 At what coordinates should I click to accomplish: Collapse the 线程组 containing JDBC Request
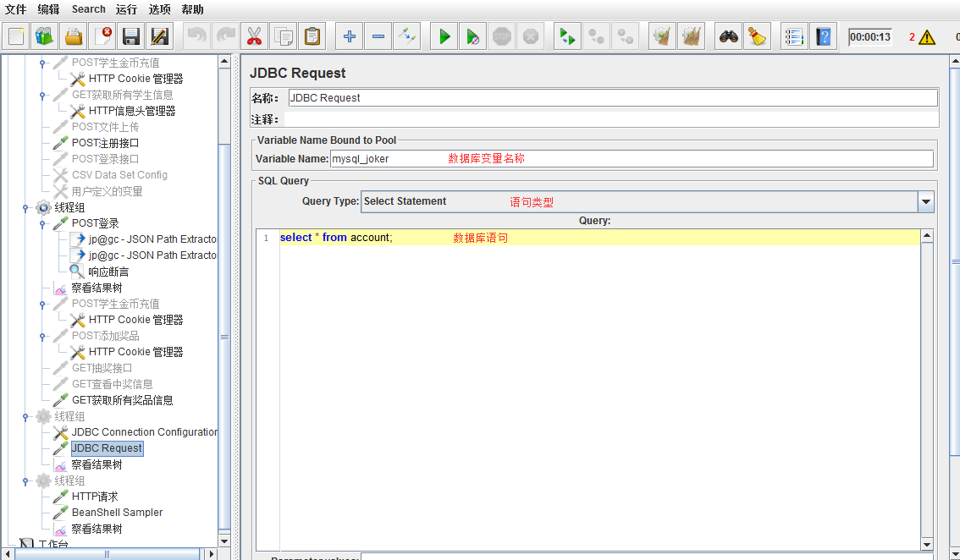(26, 416)
